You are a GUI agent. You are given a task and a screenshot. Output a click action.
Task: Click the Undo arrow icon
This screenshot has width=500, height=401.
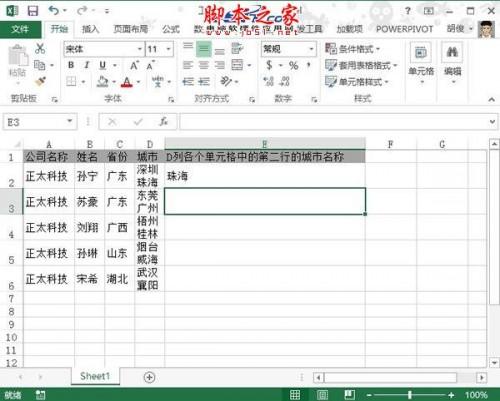pos(54,11)
